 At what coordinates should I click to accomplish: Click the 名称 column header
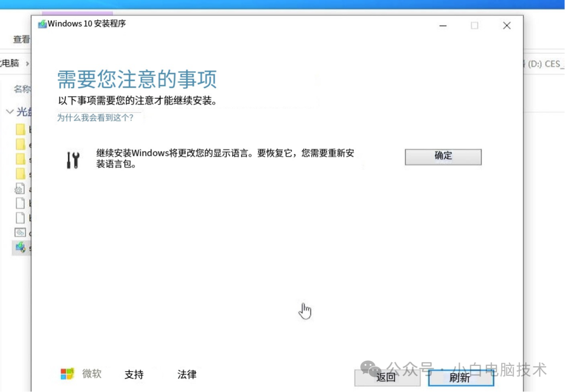point(22,88)
